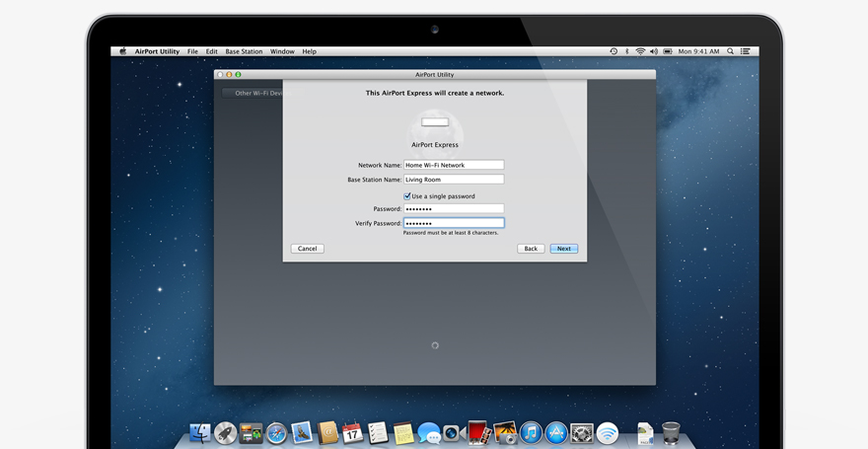868x449 pixels.
Task: Open FaceTime camera icon in Dock
Action: pyautogui.click(x=454, y=433)
